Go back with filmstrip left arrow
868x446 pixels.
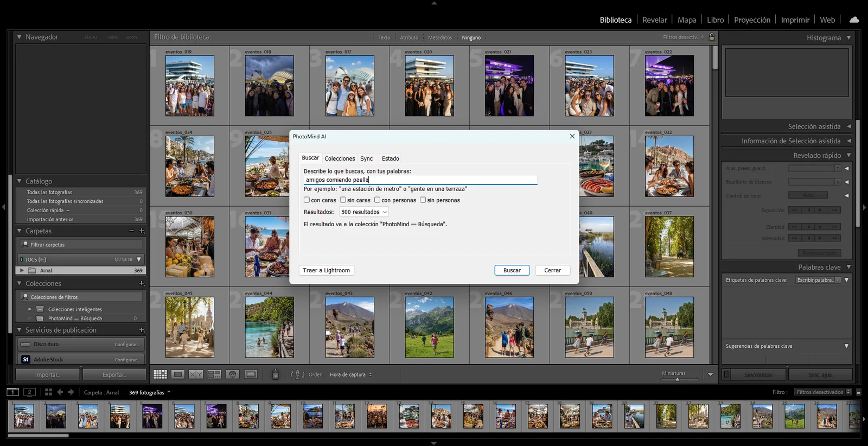coord(60,392)
